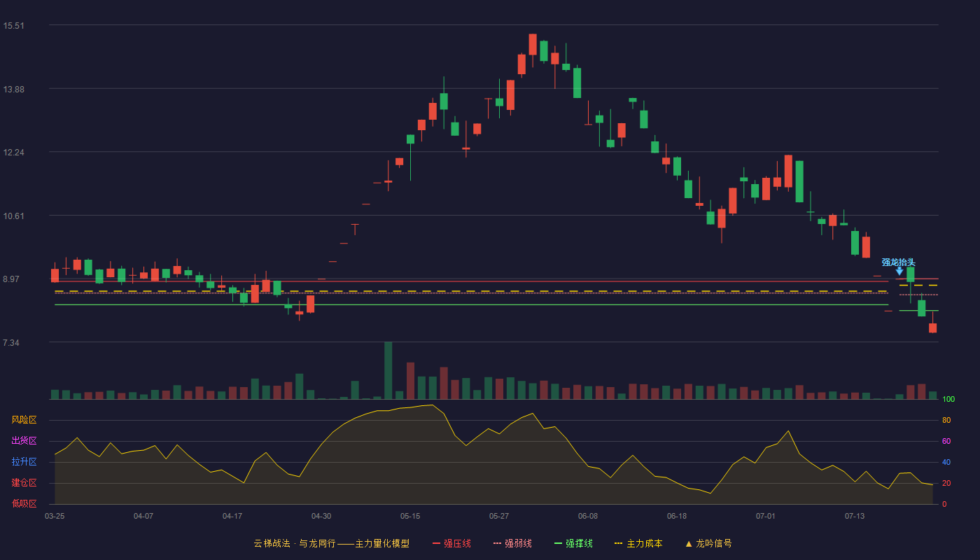980x560 pixels.
Task: Toggle the 强撑线 legend entry
Action: coord(573,543)
